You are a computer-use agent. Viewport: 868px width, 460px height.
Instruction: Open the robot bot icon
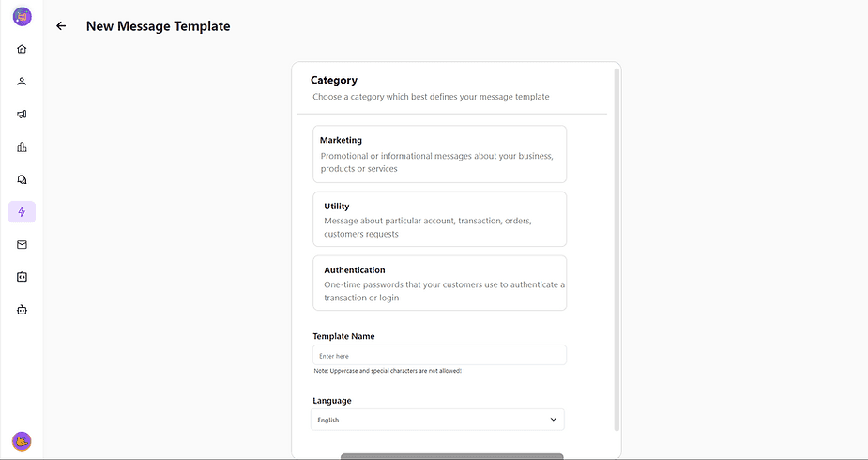tap(22, 309)
